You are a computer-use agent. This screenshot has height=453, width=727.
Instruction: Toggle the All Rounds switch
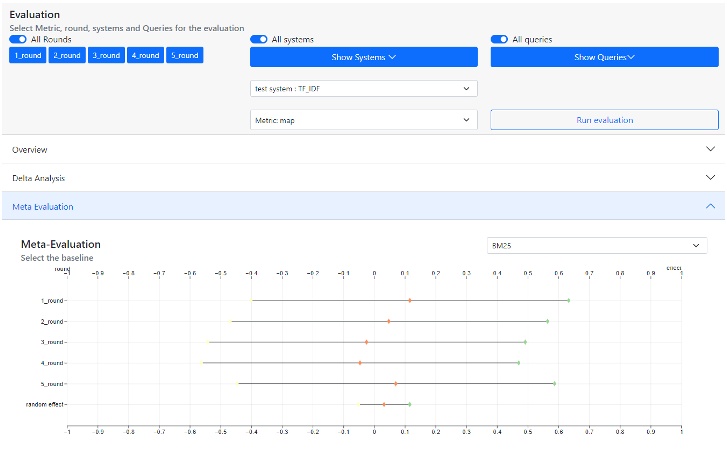(x=17, y=39)
